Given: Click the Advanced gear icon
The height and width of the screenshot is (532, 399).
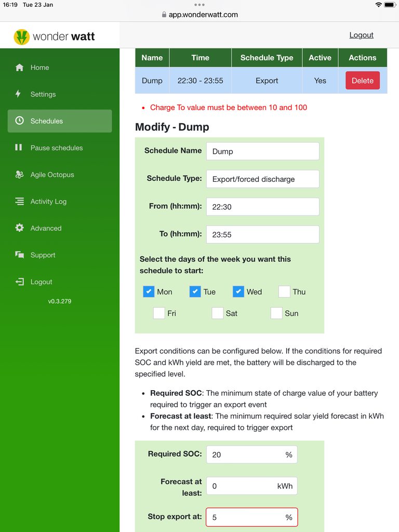Looking at the screenshot, I should tap(20, 228).
